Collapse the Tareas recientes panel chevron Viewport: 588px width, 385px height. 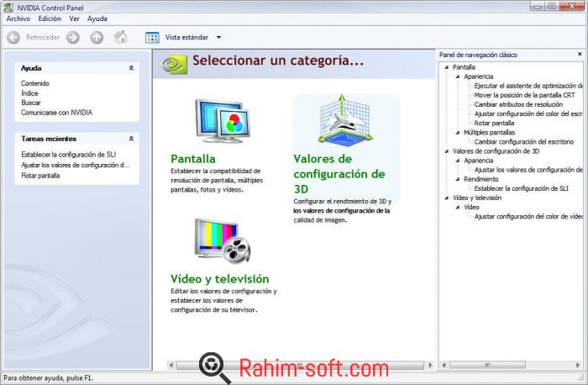[131, 139]
